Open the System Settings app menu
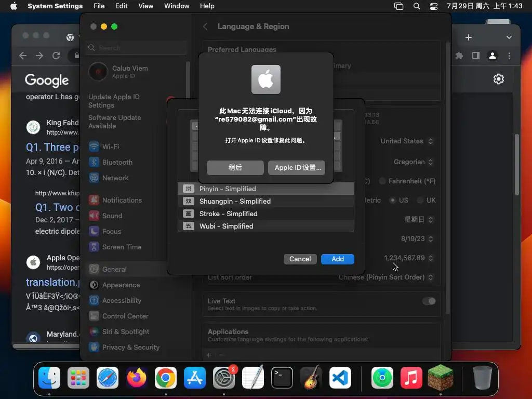Viewport: 532px width, 399px height. [x=55, y=6]
